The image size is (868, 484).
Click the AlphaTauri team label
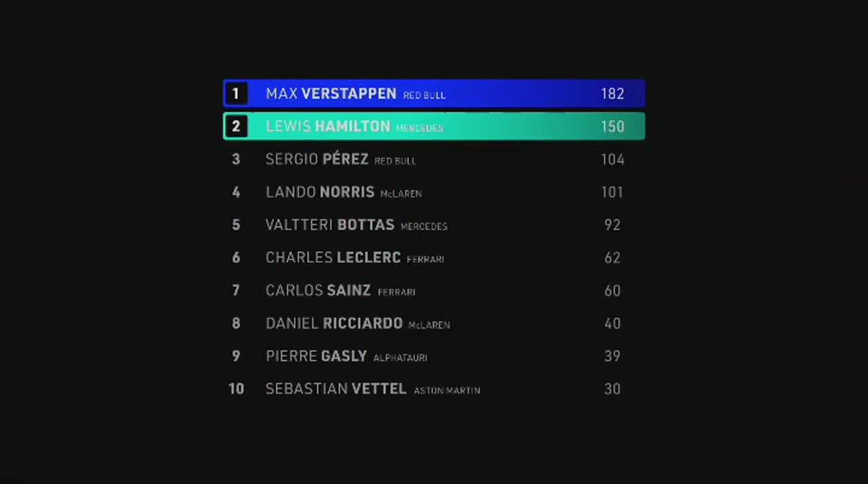click(400, 358)
